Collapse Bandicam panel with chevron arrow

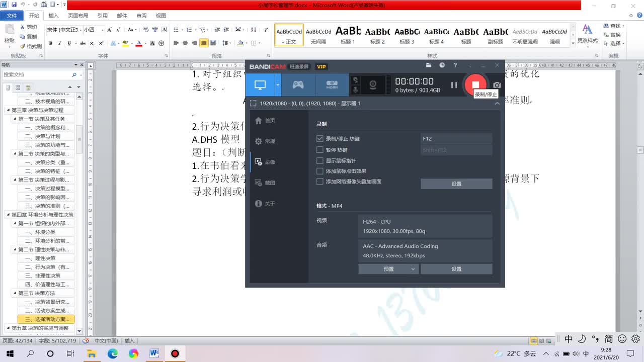tap(497, 103)
